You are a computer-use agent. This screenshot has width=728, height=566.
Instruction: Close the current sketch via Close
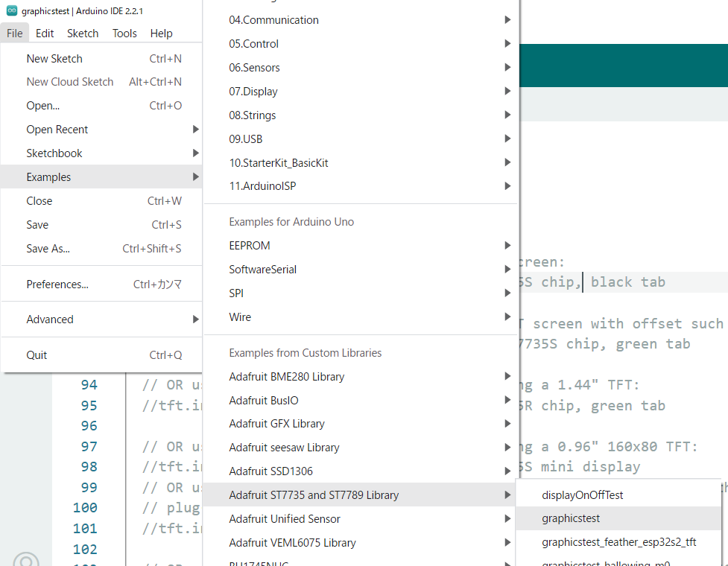101,201
